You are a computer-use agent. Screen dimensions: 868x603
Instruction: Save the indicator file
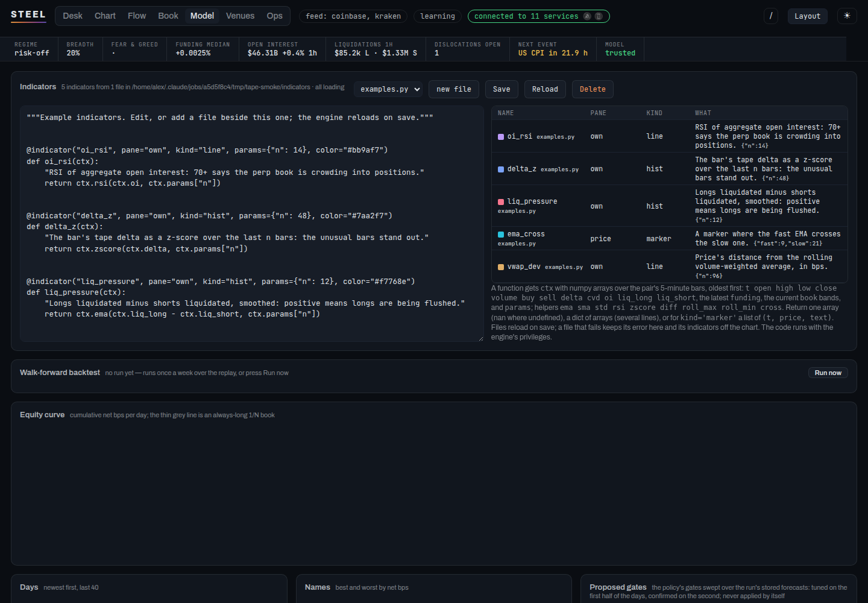502,89
